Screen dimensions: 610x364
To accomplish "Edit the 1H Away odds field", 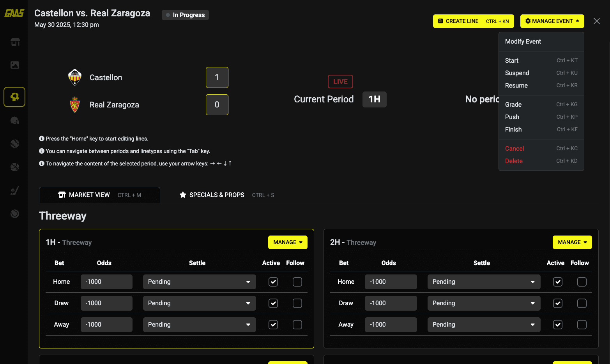I will click(x=106, y=325).
